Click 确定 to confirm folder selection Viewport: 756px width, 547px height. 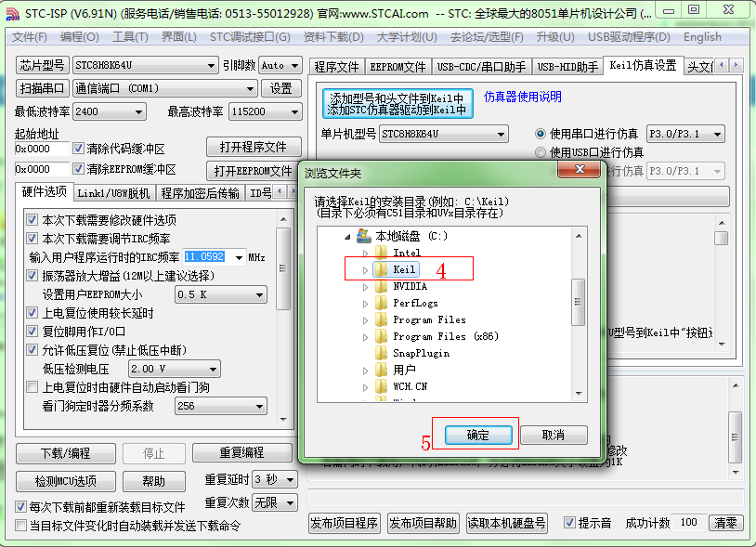pyautogui.click(x=478, y=436)
